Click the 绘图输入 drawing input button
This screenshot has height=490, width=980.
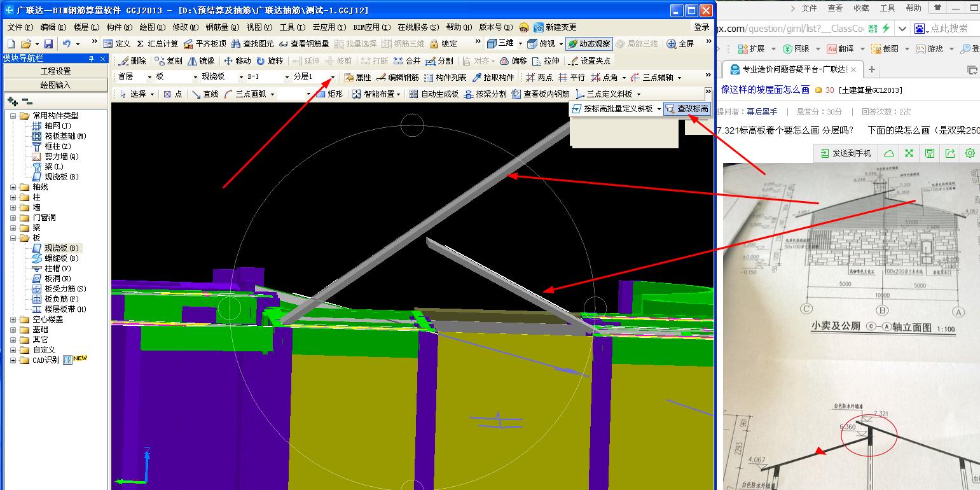55,85
